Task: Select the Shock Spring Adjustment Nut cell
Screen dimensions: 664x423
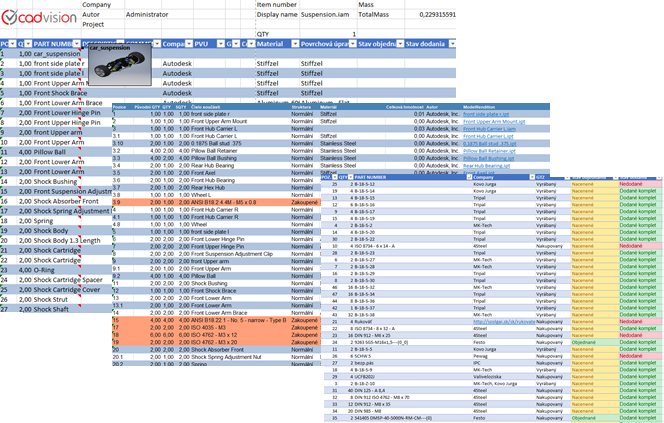Action: point(226,357)
